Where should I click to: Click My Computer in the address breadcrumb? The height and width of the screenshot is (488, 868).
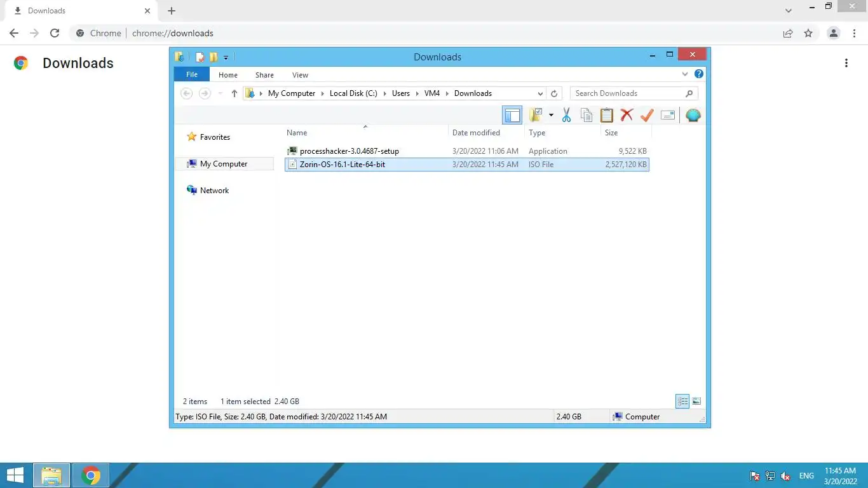click(292, 93)
